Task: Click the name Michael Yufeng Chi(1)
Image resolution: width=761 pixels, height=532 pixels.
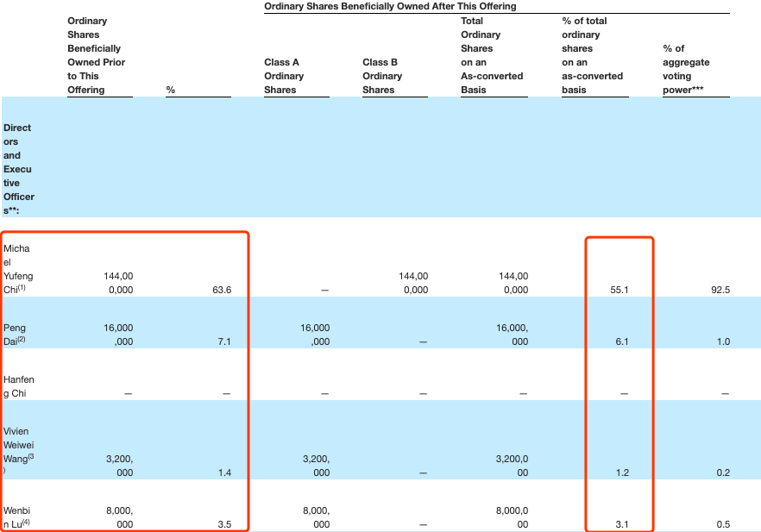Action: click(18, 269)
